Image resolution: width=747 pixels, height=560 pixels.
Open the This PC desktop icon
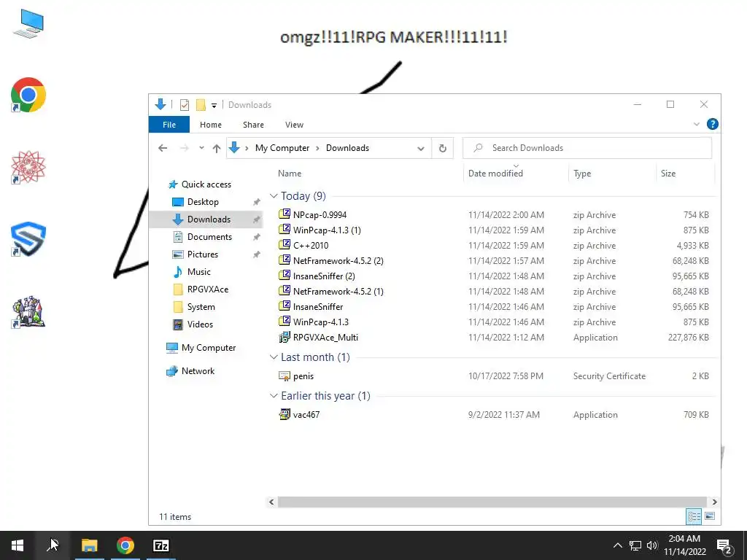point(28,24)
